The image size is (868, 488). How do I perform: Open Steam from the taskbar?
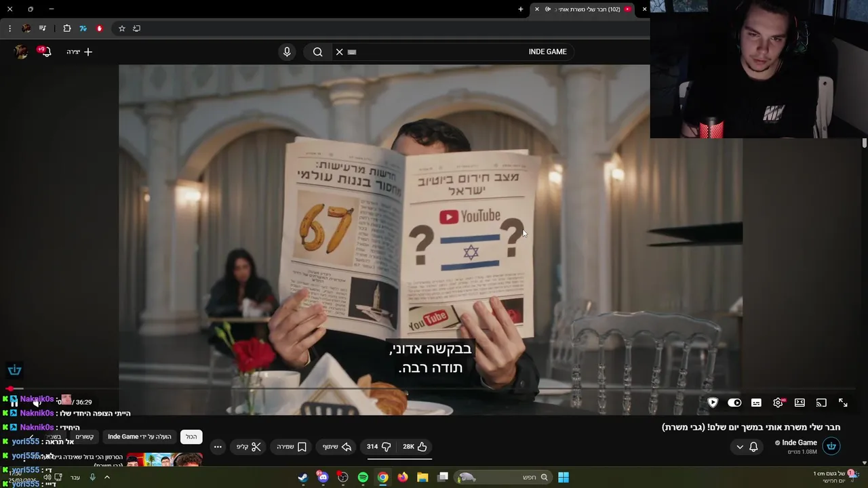pyautogui.click(x=303, y=477)
